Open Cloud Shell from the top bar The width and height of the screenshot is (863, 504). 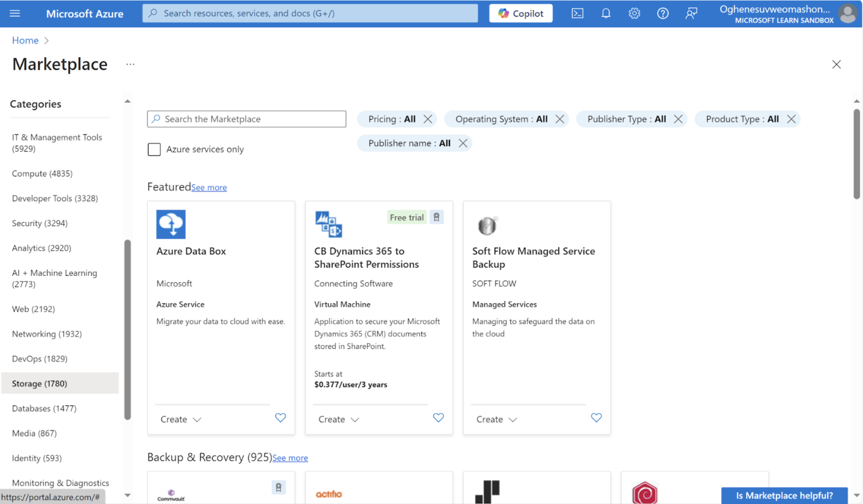577,13
